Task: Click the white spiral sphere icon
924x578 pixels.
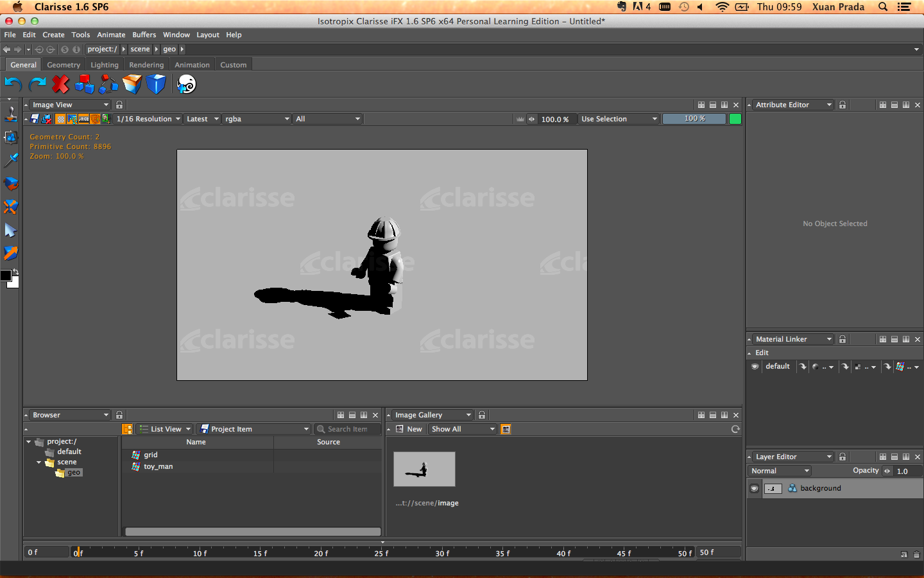Action: click(187, 84)
